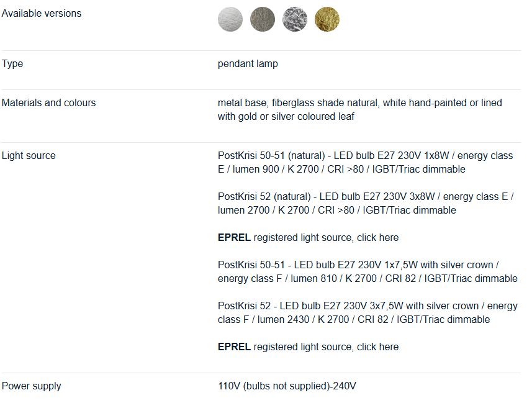Click the 'Power supply' row label
This screenshot has height=408, width=532.
pos(32,386)
